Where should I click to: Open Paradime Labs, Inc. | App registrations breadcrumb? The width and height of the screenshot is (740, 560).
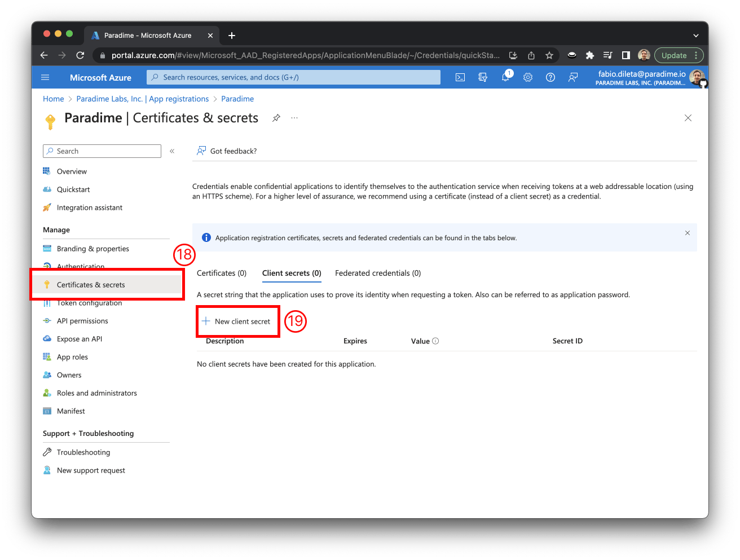[x=143, y=99]
